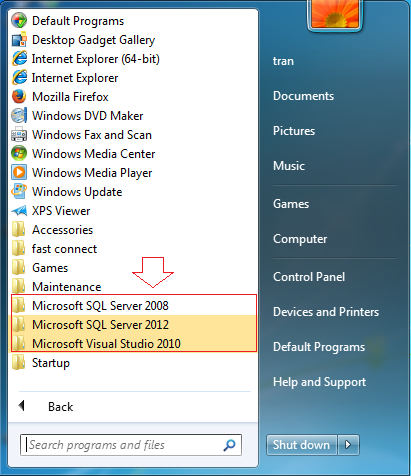Expand the Accessories folder
The height and width of the screenshot is (476, 411).
pos(134,230)
